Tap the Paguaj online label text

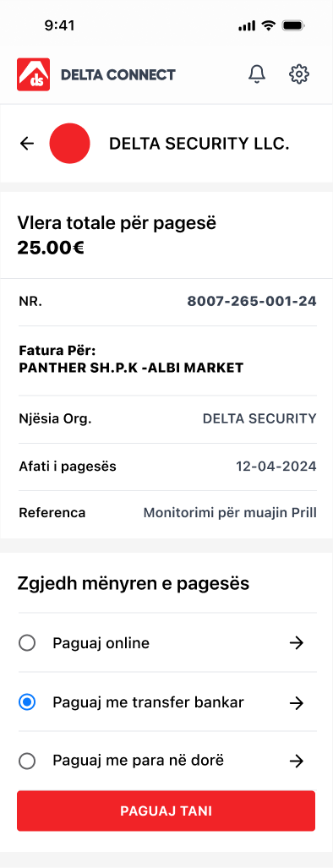coord(101,643)
